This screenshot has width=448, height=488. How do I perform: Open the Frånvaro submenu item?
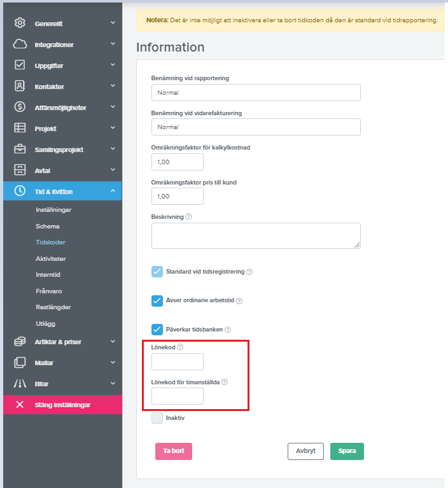coord(49,291)
